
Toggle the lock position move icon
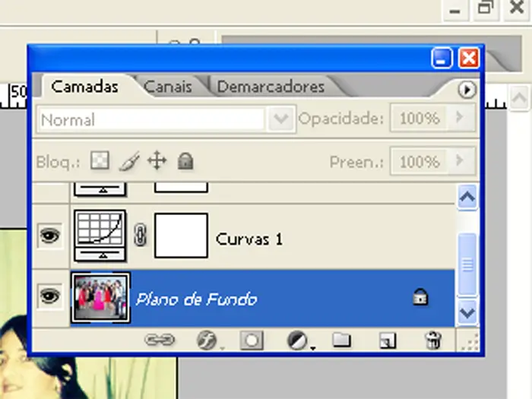click(x=157, y=161)
